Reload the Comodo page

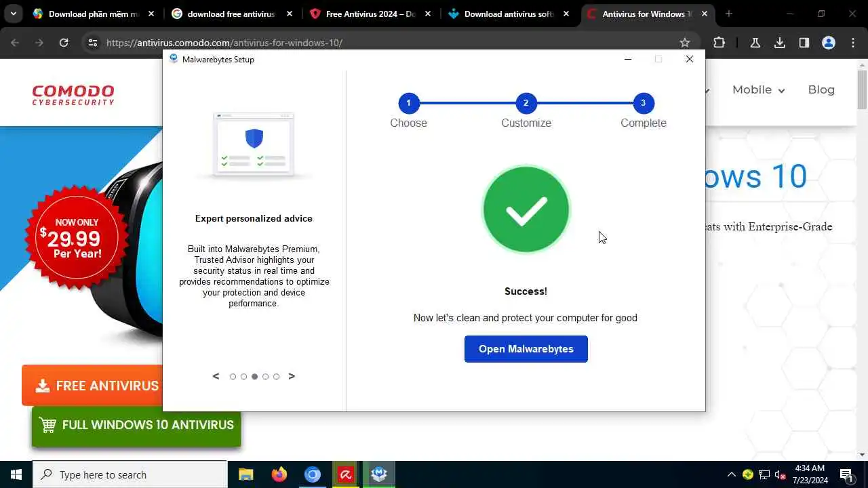point(64,43)
